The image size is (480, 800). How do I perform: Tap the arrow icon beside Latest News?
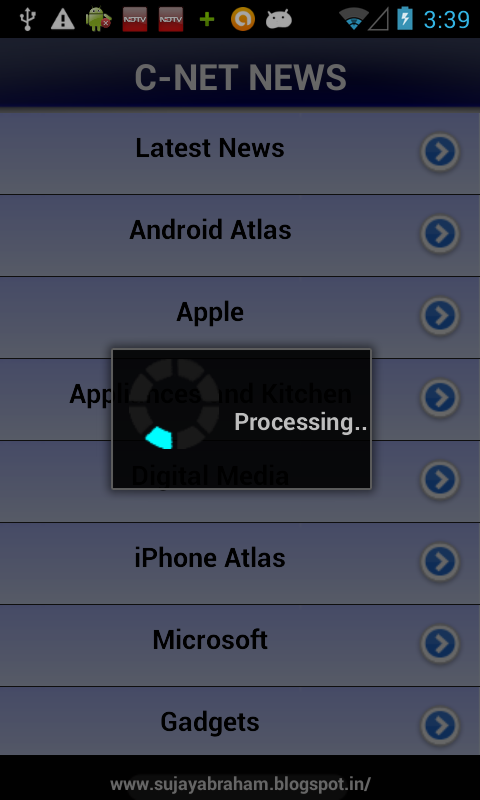coord(440,152)
